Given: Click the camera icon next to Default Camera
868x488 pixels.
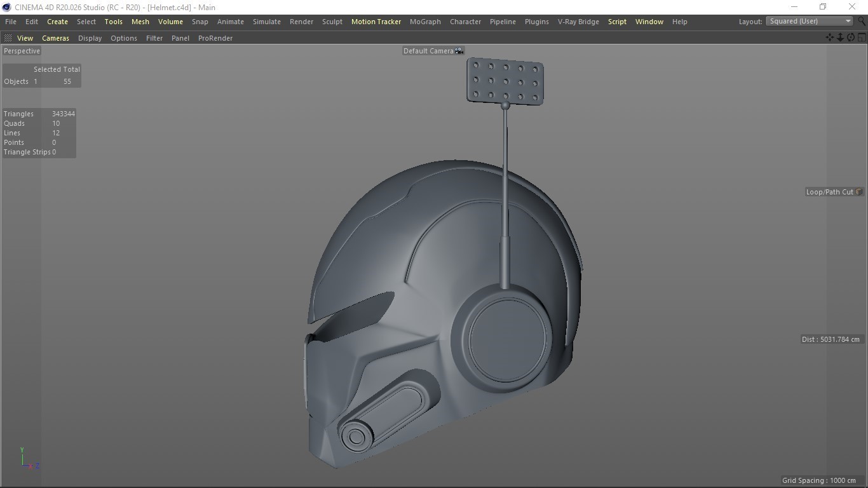Looking at the screenshot, I should click(459, 51).
